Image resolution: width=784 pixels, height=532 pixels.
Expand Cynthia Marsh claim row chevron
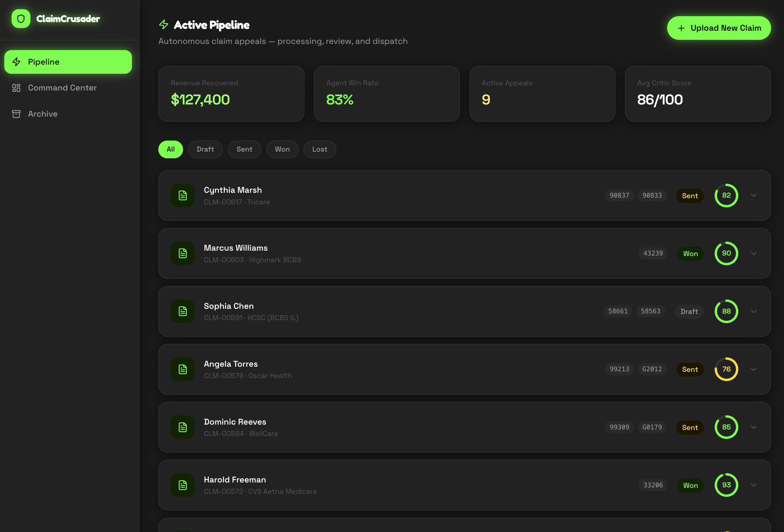(x=754, y=195)
